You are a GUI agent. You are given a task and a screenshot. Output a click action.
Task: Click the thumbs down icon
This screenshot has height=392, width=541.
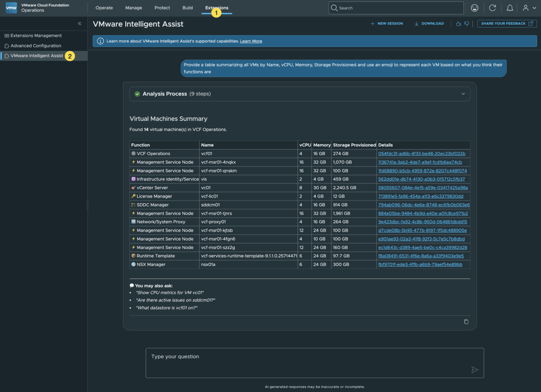(467, 23)
